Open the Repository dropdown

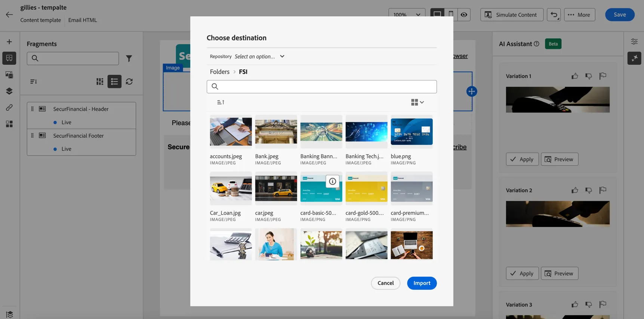[260, 56]
